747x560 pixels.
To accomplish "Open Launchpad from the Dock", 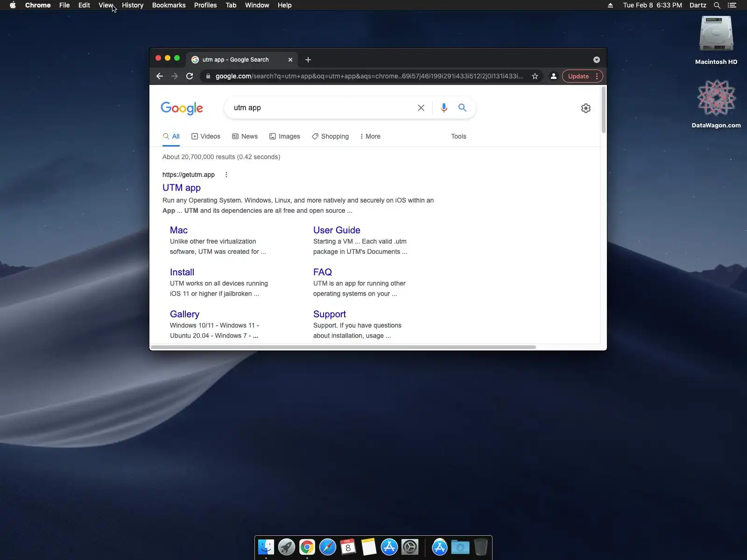I will pos(287,547).
